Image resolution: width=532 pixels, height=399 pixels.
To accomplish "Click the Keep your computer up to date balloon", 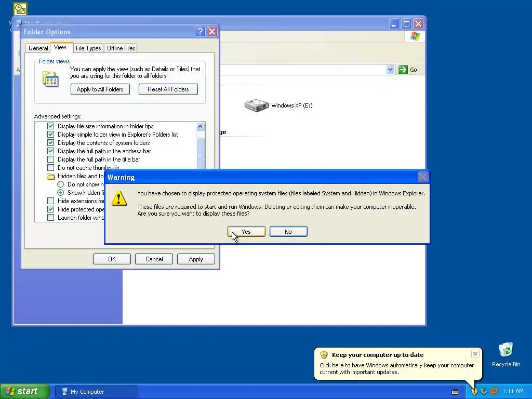I will point(397,364).
